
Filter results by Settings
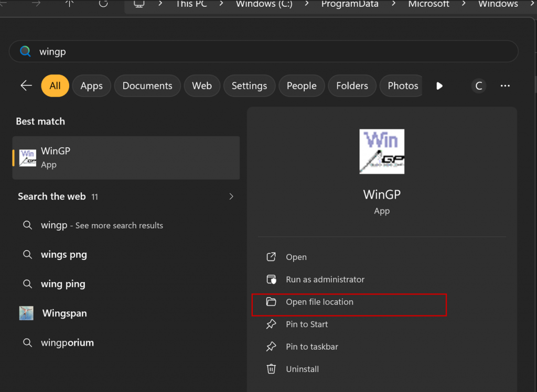249,86
